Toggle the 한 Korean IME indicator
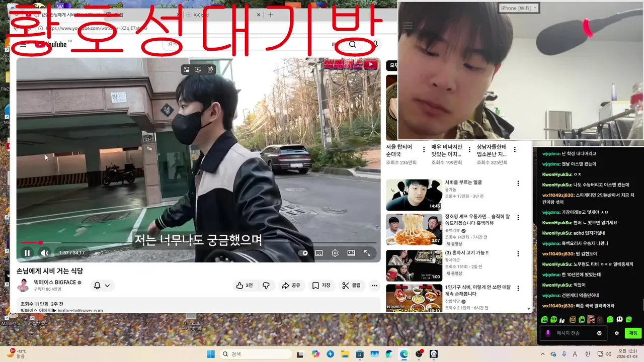The image size is (644, 362). (x=588, y=354)
